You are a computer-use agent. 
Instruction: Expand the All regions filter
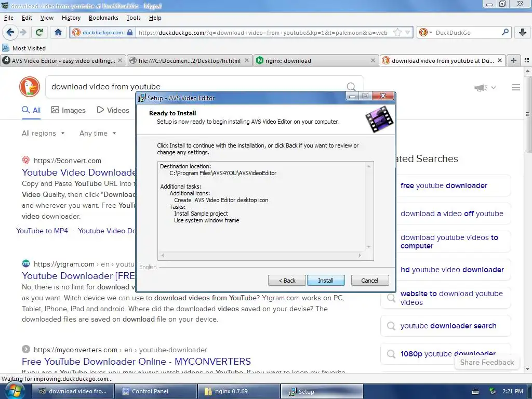(43, 134)
